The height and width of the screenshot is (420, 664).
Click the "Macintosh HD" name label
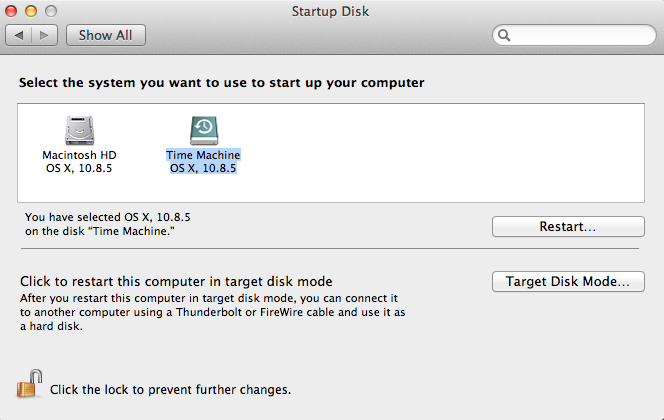coord(79,156)
